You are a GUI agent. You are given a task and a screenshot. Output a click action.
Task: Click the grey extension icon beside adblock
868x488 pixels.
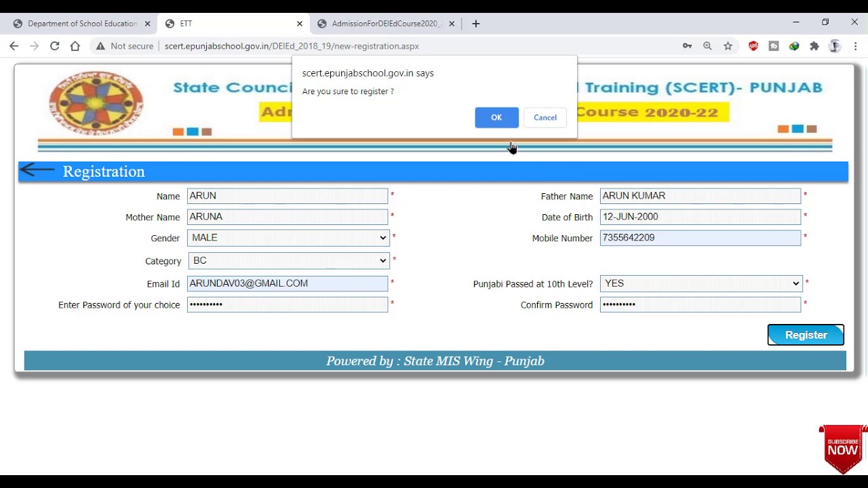[x=774, y=46]
